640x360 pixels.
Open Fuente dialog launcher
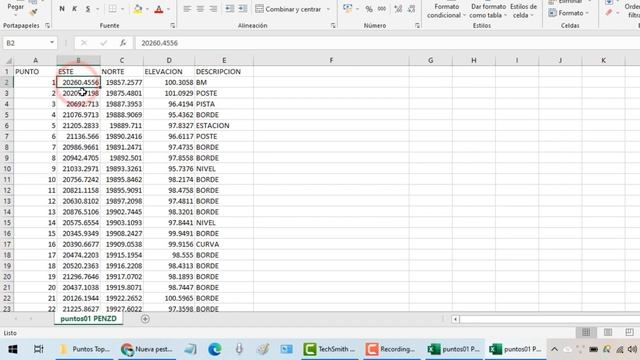[x=173, y=25]
